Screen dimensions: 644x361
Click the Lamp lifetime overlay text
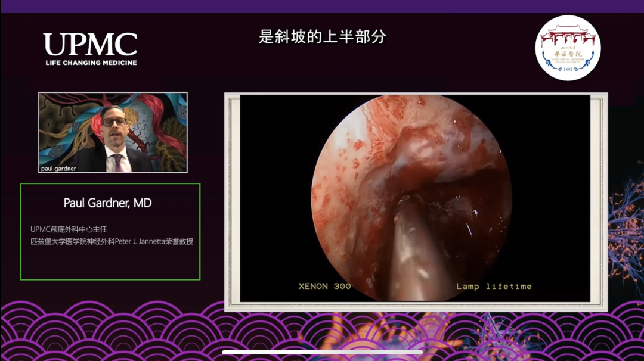coord(494,286)
